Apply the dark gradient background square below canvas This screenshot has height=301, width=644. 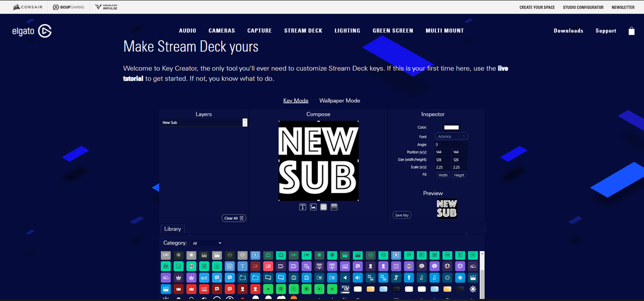334,207
